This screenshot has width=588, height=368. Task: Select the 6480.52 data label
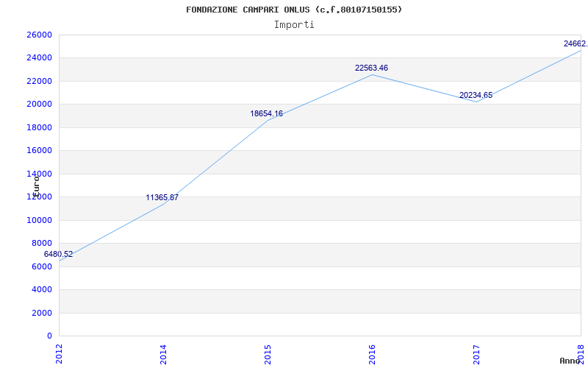(58, 254)
